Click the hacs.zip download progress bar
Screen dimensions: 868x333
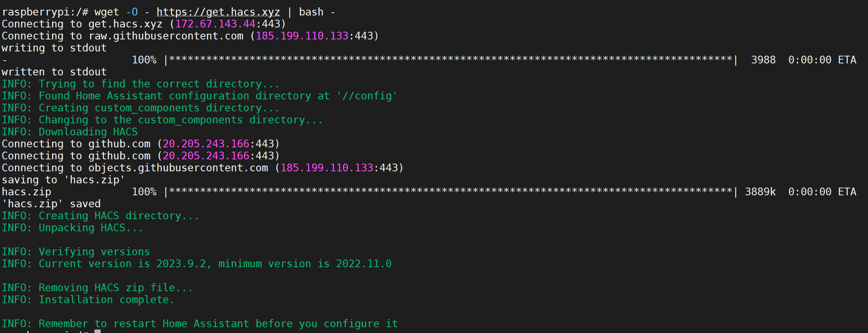click(x=451, y=192)
